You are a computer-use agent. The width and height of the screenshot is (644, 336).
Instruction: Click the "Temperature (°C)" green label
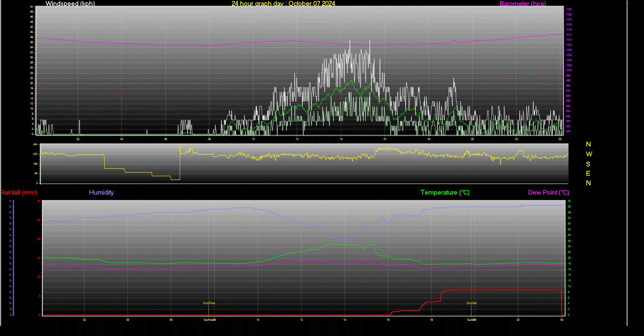[445, 193]
